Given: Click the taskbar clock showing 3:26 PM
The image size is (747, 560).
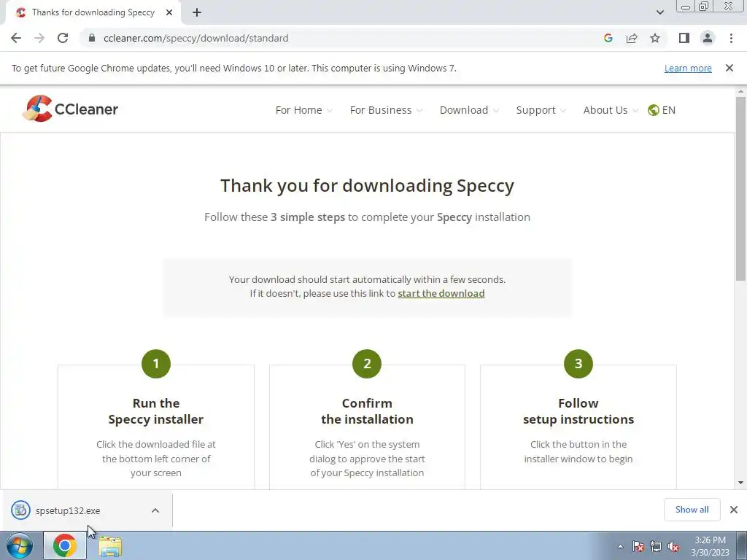Looking at the screenshot, I should [710, 546].
